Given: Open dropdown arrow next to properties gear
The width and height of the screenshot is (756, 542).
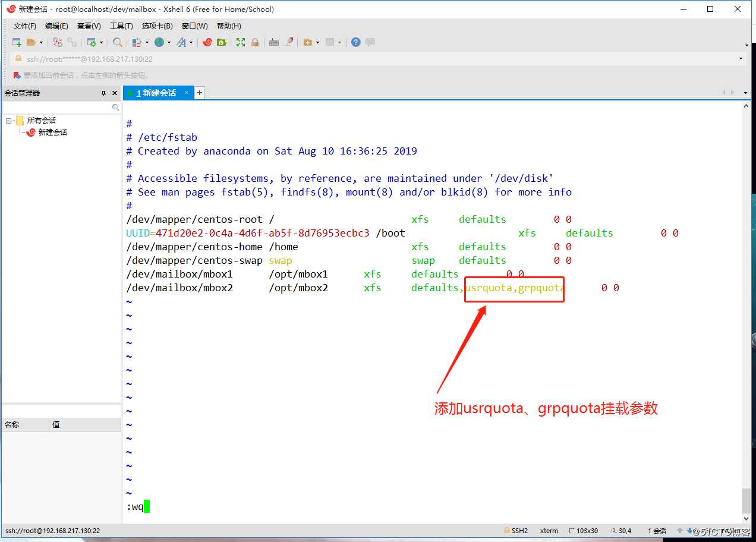Looking at the screenshot, I should (x=102, y=42).
